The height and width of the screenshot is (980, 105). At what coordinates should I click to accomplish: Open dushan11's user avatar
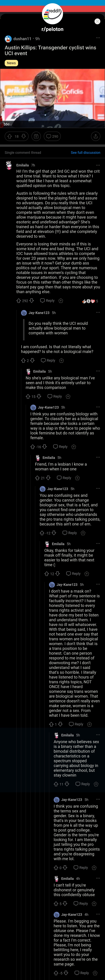pos(8,39)
